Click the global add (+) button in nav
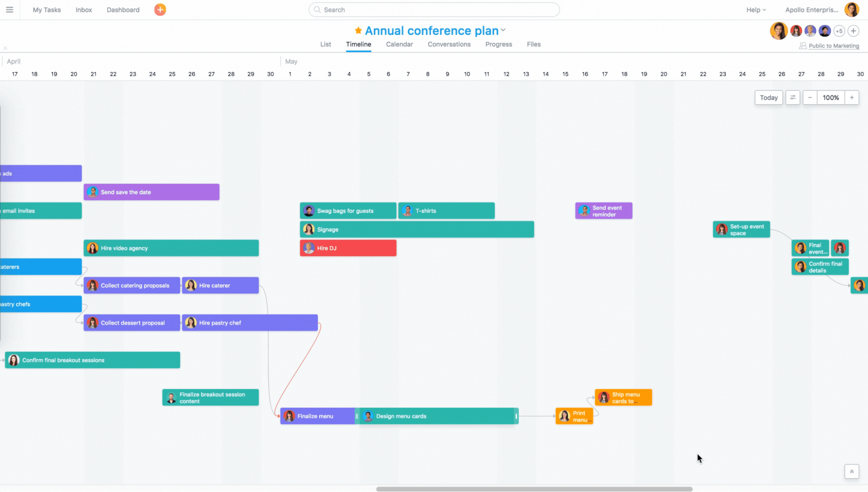Viewport: 868px width, 492px height. coord(160,9)
